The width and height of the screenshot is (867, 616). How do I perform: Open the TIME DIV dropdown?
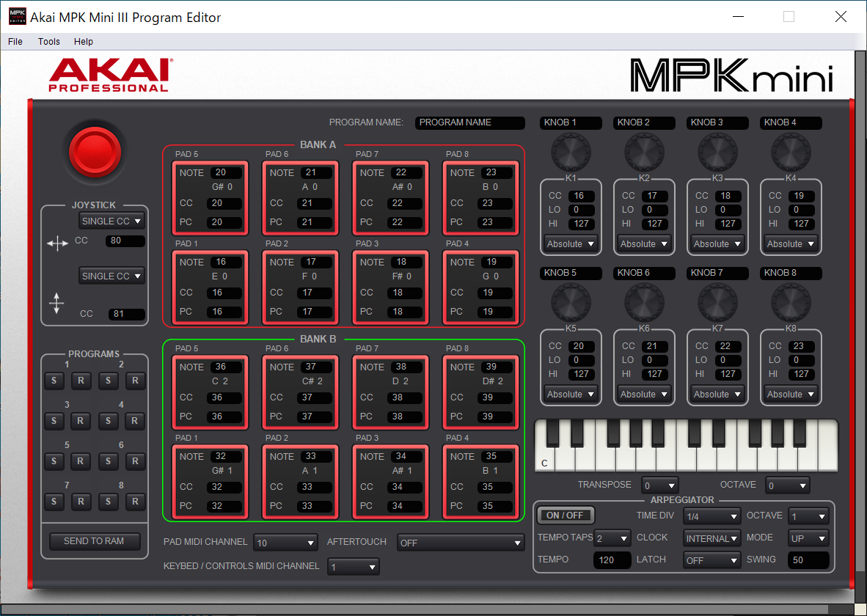tap(711, 516)
